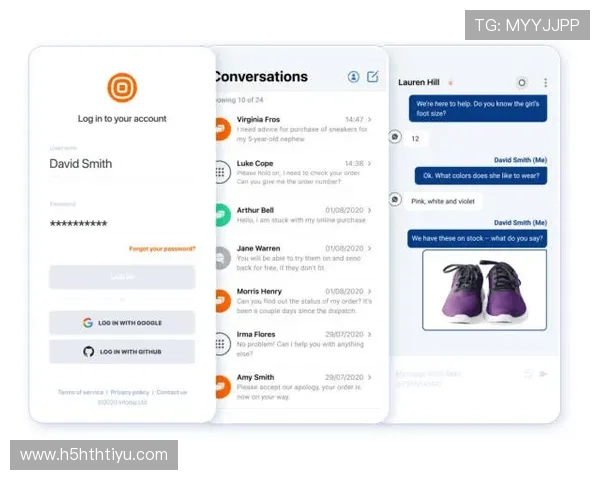
Task: Click the Forgot your password link
Action: 162,248
